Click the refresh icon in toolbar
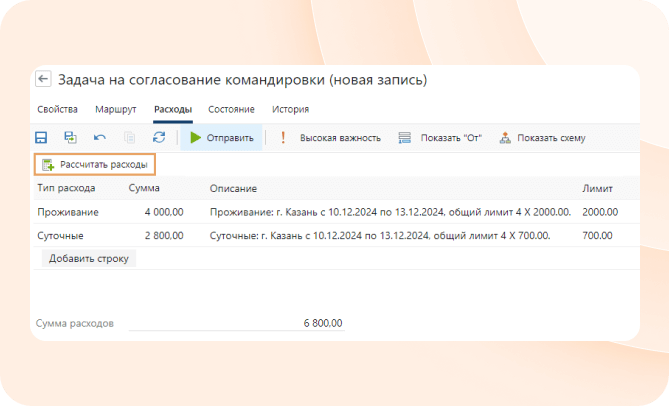 pos(158,138)
